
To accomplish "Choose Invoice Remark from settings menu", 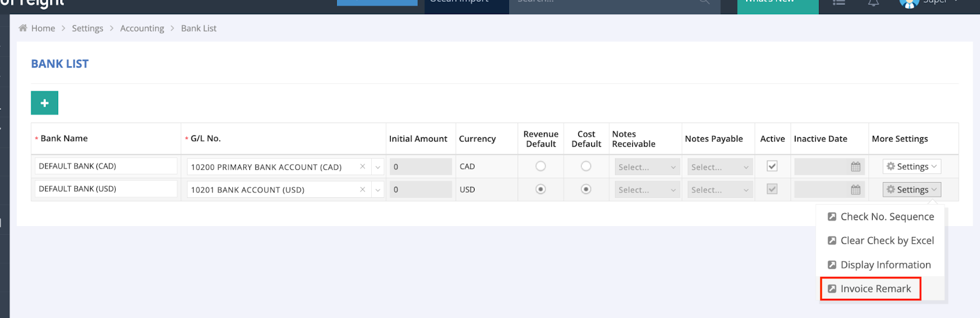I will click(x=875, y=289).
